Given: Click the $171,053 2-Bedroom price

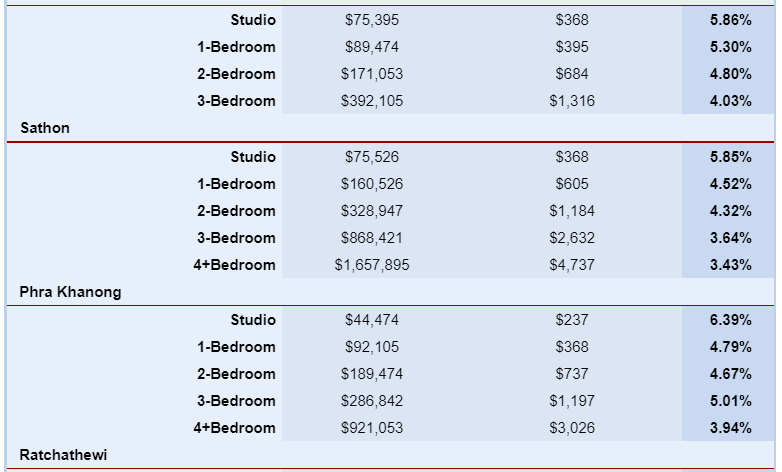Looking at the screenshot, I should [372, 74].
